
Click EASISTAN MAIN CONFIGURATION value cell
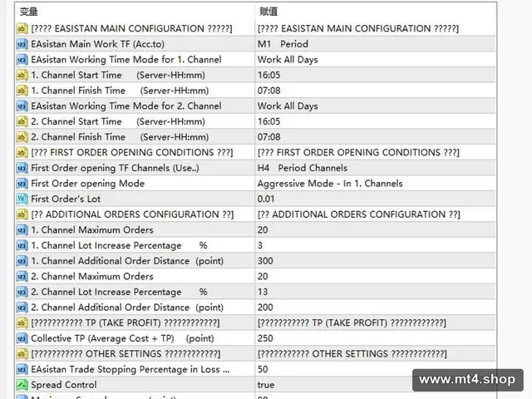(375, 28)
